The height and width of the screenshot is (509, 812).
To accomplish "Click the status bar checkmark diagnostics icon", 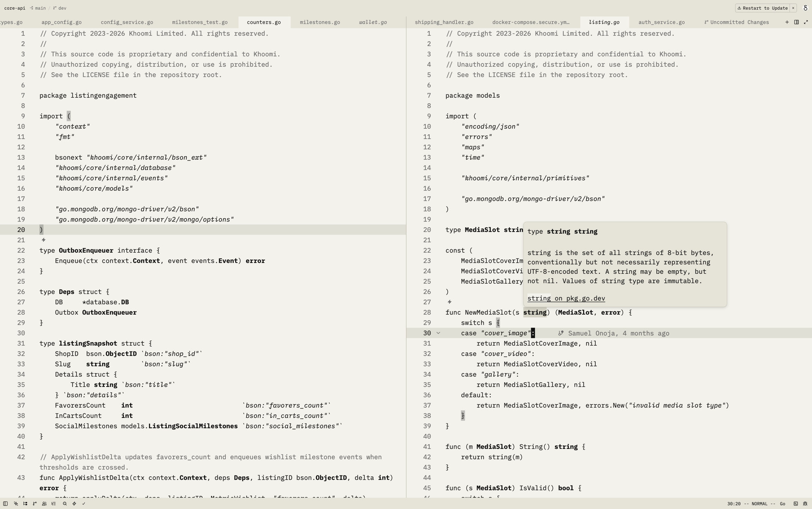I will tap(84, 504).
